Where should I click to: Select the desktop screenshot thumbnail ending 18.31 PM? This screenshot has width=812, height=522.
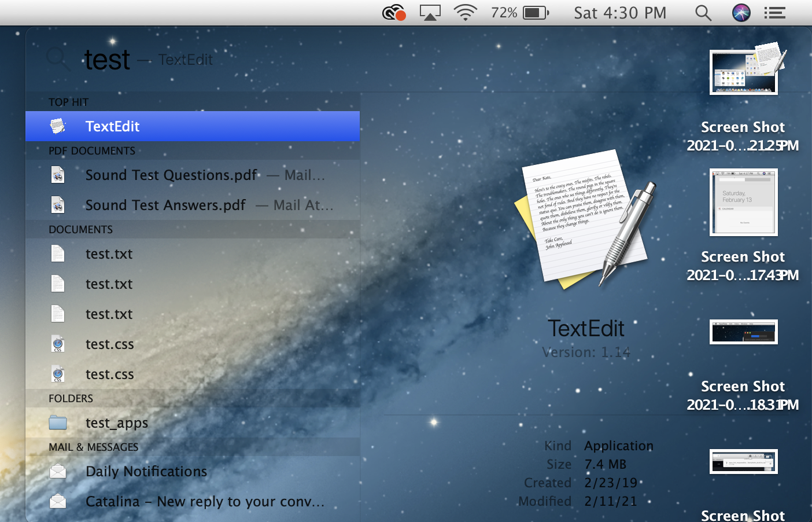[x=744, y=332]
